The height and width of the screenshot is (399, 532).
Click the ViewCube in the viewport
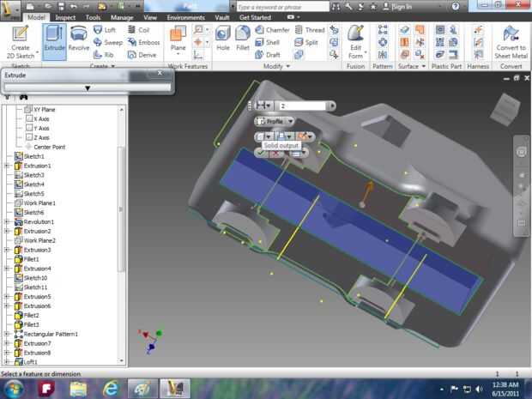(x=506, y=109)
